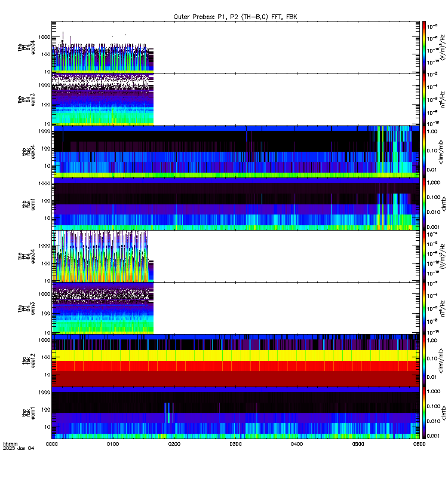Click the 1.00 color bar value beside the thc edc12 panel
This screenshot has height=478, width=448.
click(x=432, y=340)
